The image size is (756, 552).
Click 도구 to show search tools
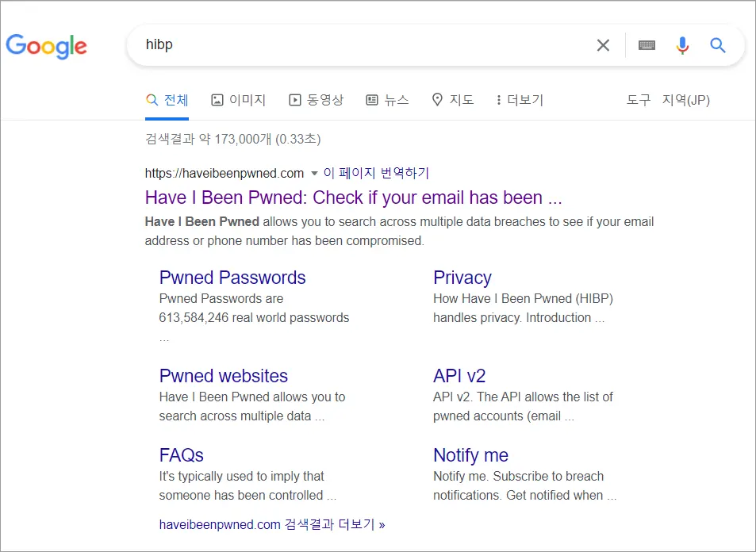(638, 99)
